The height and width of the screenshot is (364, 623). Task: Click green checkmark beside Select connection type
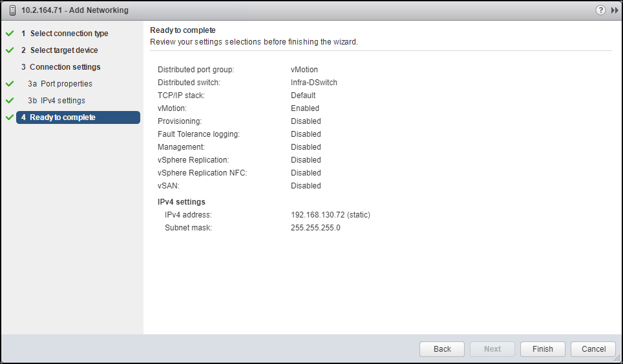[10, 34]
